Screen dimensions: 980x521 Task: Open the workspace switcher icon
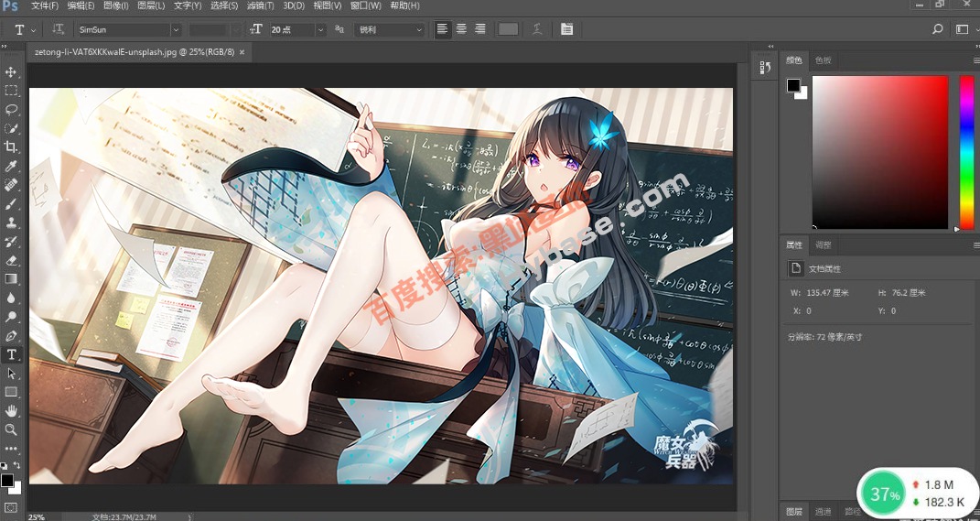[962, 29]
